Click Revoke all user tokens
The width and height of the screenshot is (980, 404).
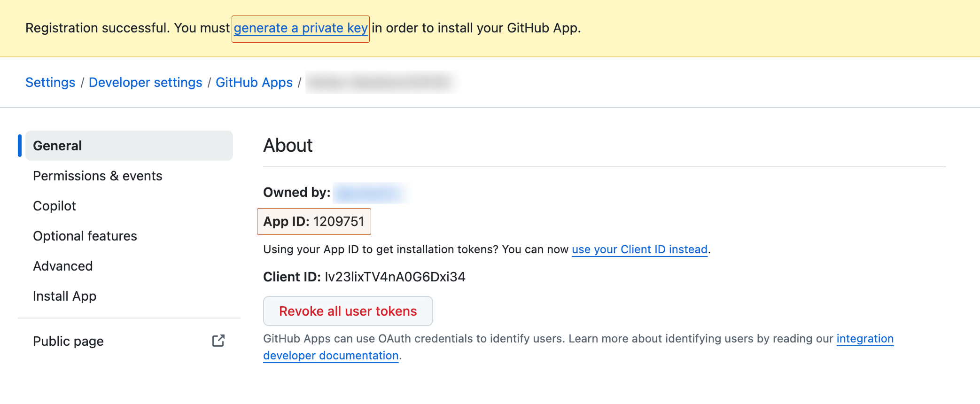348,311
